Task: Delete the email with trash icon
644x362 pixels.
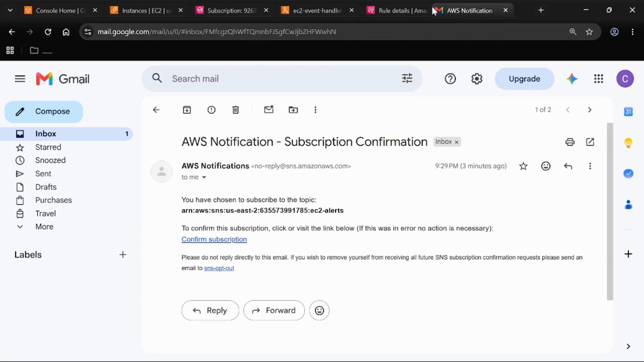Action: click(x=235, y=110)
